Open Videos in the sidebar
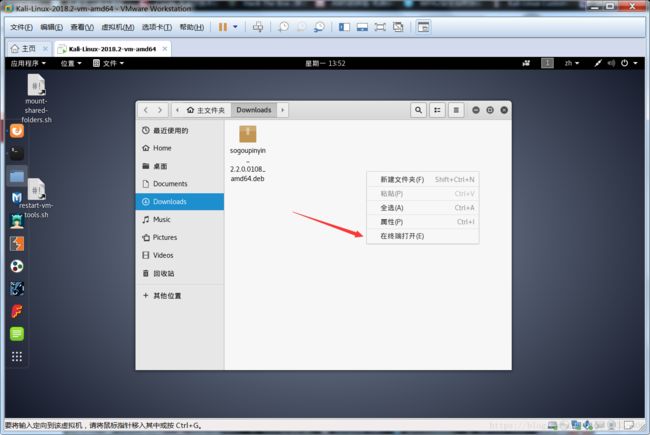Image resolution: width=650 pixels, height=435 pixels. 180,255
